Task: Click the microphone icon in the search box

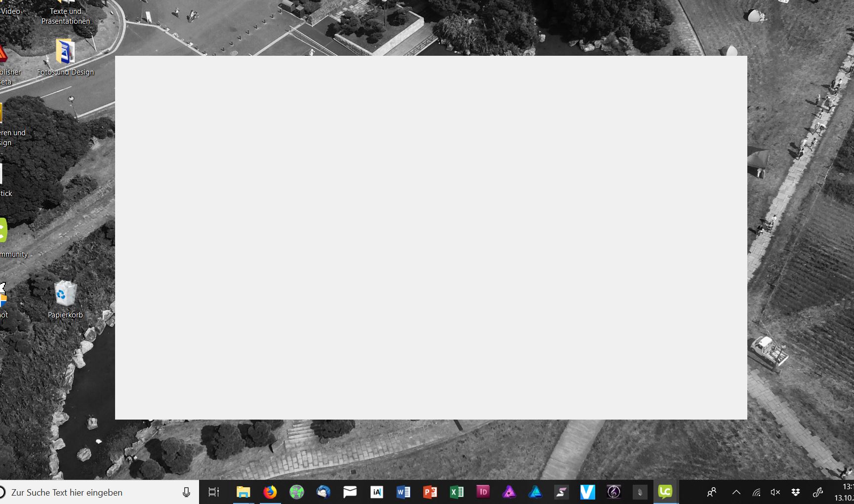Action: pos(186,492)
